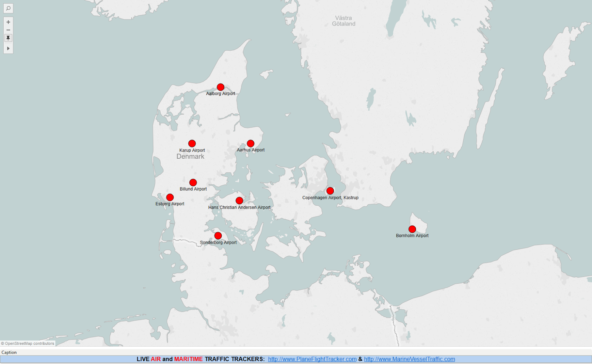Toggle the map pin lock
592x364 pixels.
pos(8,38)
